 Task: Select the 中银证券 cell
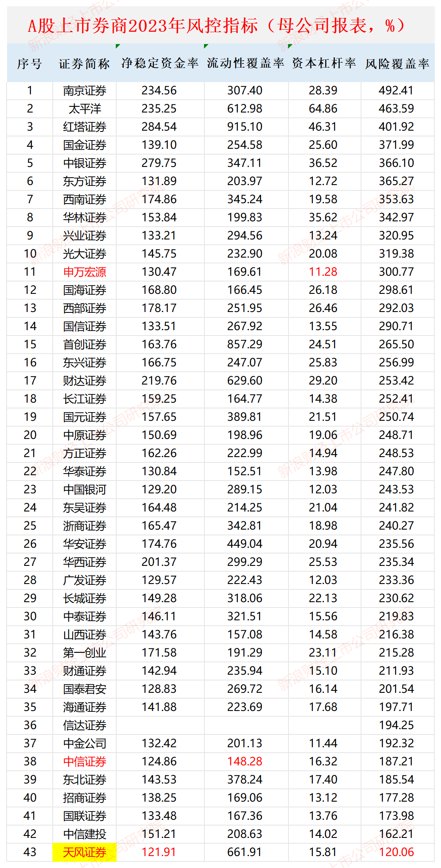point(84,163)
